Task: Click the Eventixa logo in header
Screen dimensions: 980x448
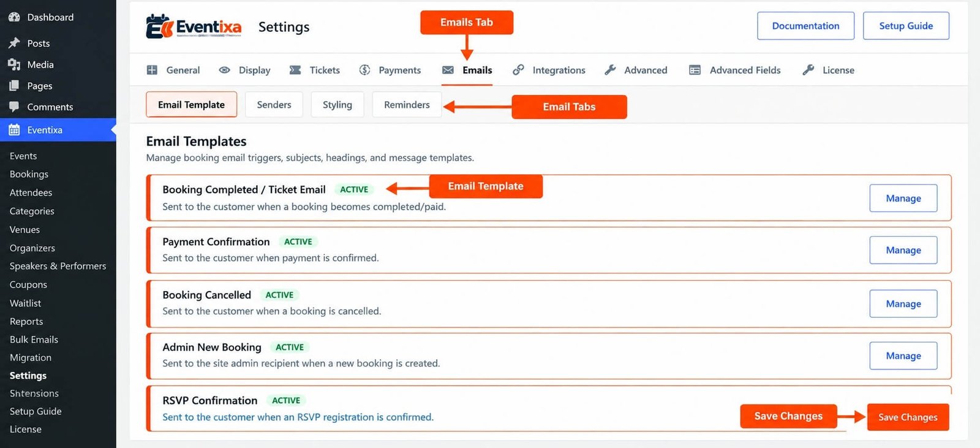Action: [x=194, y=26]
